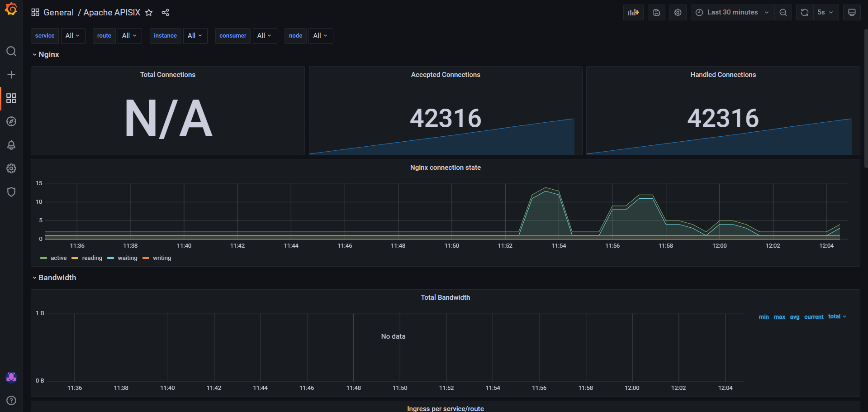The image size is (868, 412).
Task: Click the service variable label
Action: [45, 36]
